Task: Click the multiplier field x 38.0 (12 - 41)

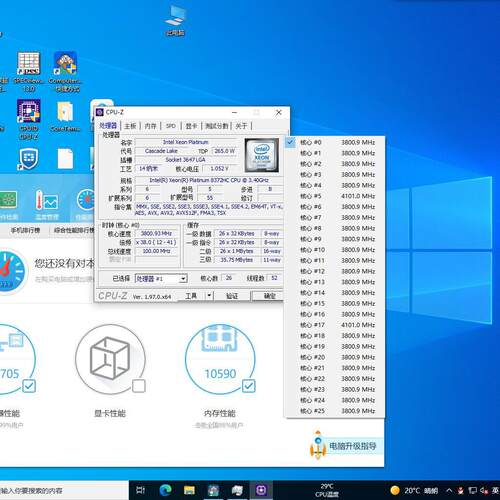Action: [156, 242]
